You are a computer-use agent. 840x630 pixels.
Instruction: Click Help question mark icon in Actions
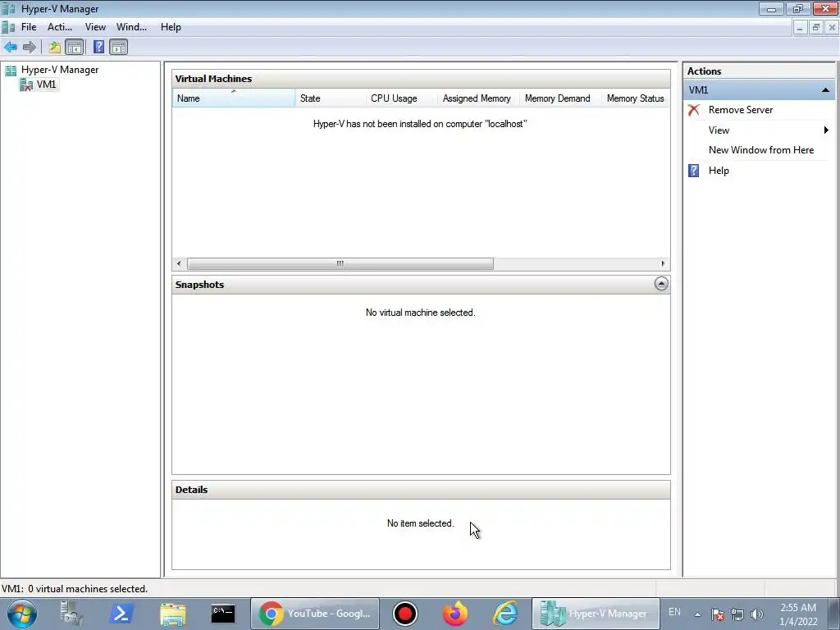(693, 171)
